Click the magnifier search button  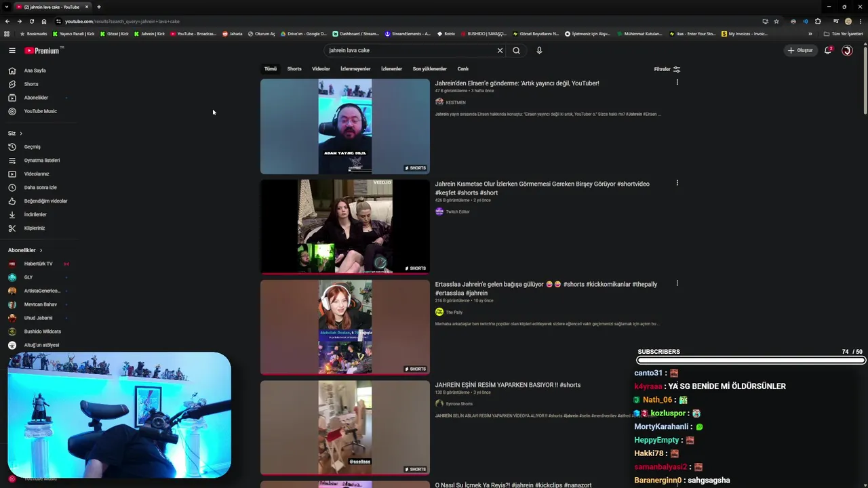[x=516, y=50]
